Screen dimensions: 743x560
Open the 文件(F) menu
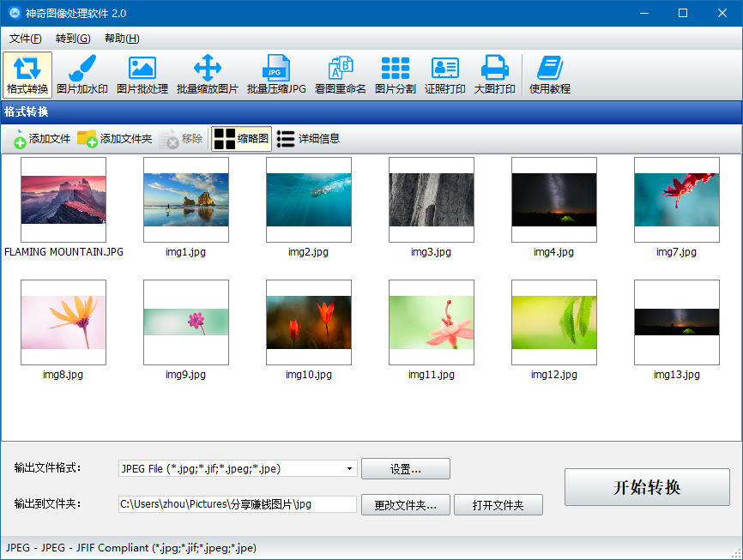[x=25, y=39]
